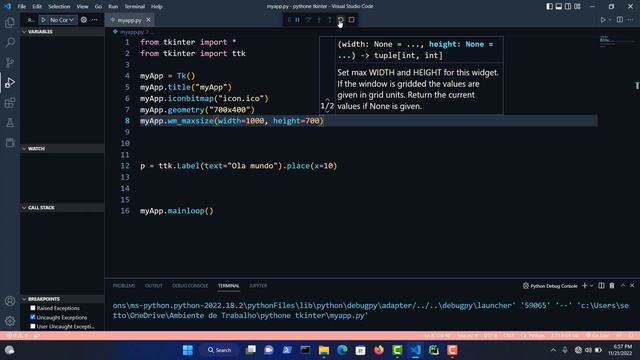The height and width of the screenshot is (360, 640).
Task: Show next signature overload in tooltip
Action: pyautogui.click(x=327, y=111)
